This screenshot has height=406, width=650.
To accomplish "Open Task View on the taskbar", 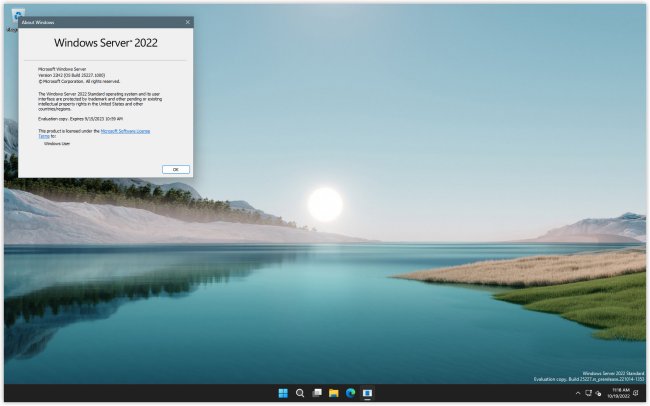I will click(x=317, y=393).
